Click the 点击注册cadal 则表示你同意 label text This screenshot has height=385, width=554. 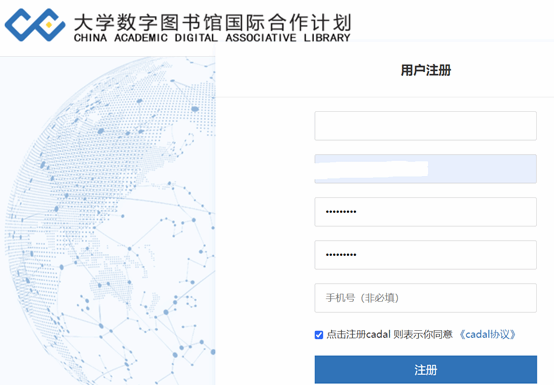(389, 334)
